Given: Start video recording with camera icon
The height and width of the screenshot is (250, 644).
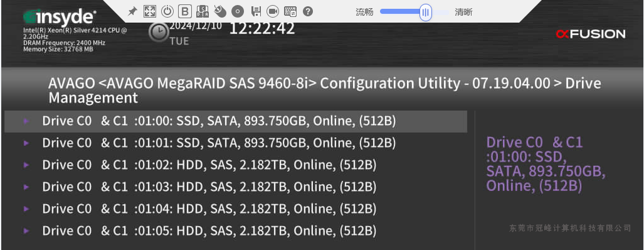Looking at the screenshot, I should point(273,11).
